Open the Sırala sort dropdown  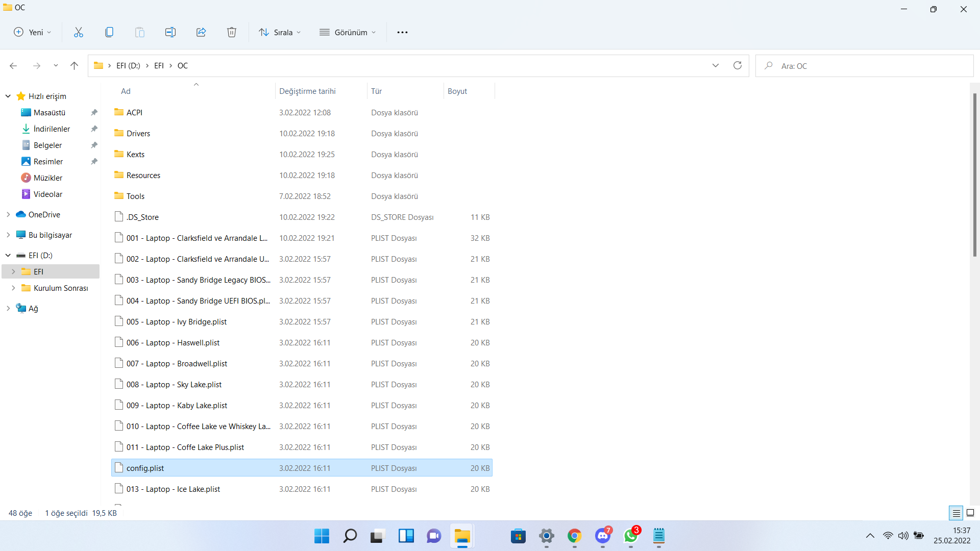[280, 32]
